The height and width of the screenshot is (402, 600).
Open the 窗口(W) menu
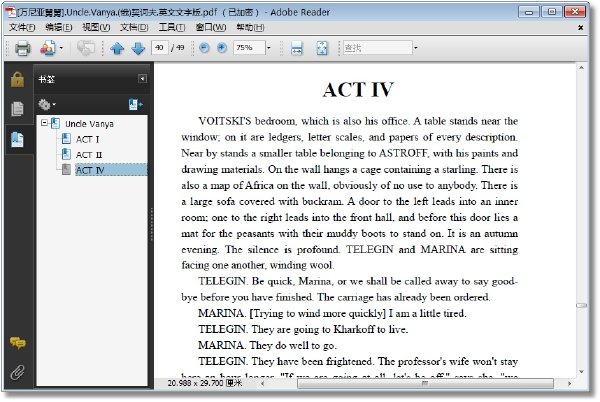(210, 27)
